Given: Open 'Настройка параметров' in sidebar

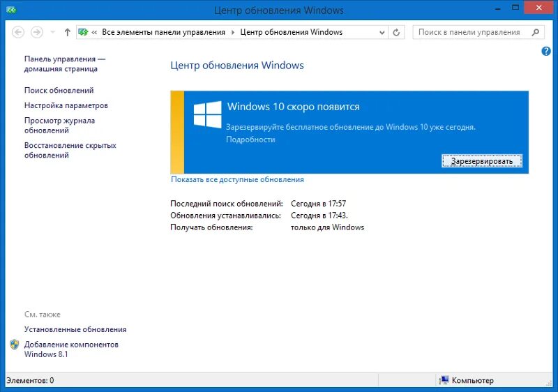Looking at the screenshot, I should coord(66,105).
